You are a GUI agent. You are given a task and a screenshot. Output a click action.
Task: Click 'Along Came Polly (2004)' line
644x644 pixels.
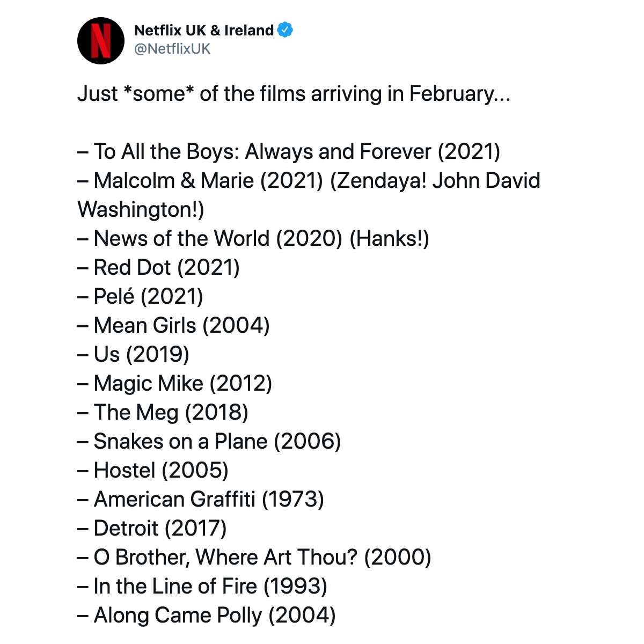[x=207, y=616]
